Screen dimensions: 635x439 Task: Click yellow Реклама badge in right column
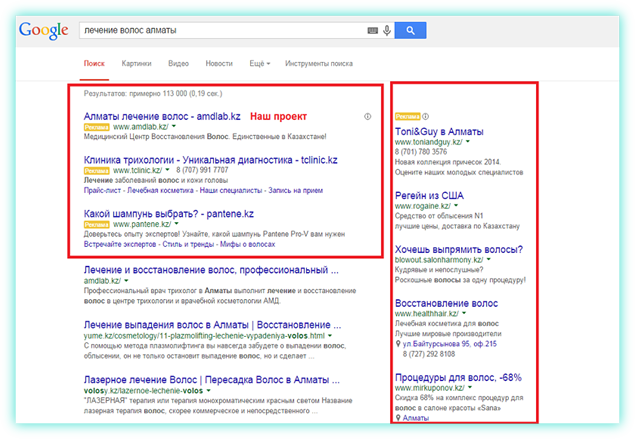(x=408, y=117)
